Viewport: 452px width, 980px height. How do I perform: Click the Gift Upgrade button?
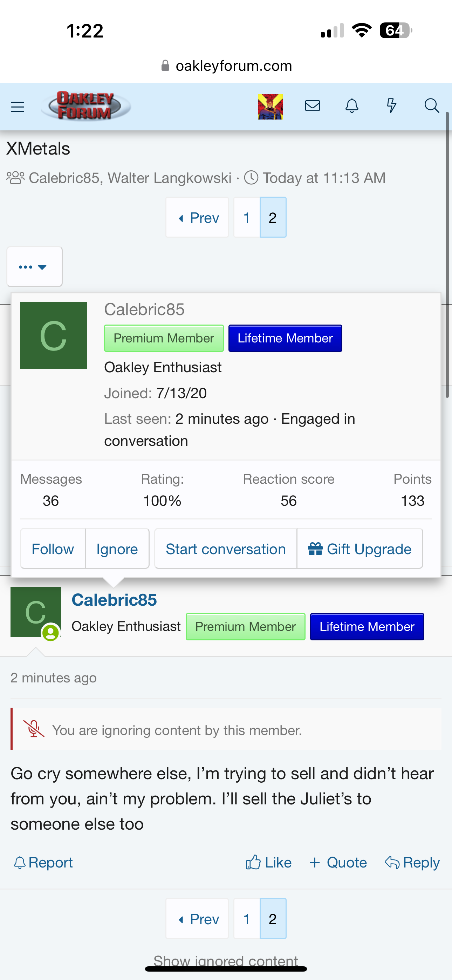pyautogui.click(x=359, y=549)
